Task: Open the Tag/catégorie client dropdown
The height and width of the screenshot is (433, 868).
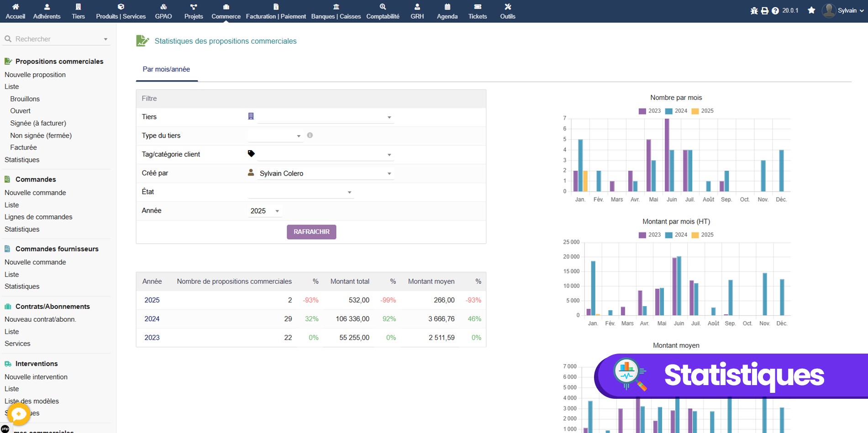Action: [326, 155]
